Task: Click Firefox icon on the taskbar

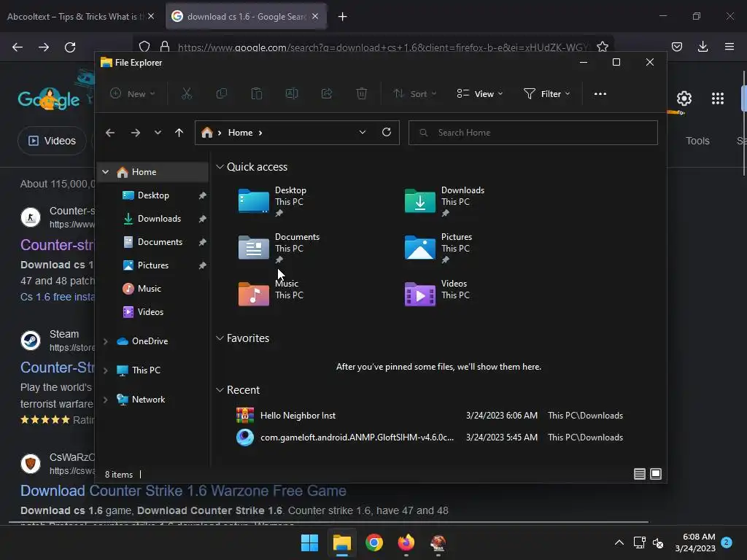Action: (406, 542)
